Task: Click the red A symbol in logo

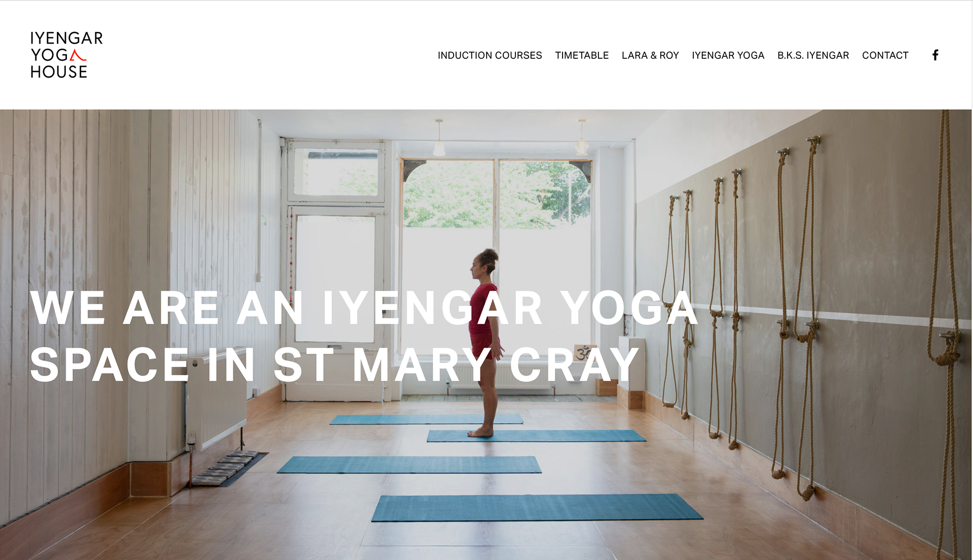Action: coord(78,55)
